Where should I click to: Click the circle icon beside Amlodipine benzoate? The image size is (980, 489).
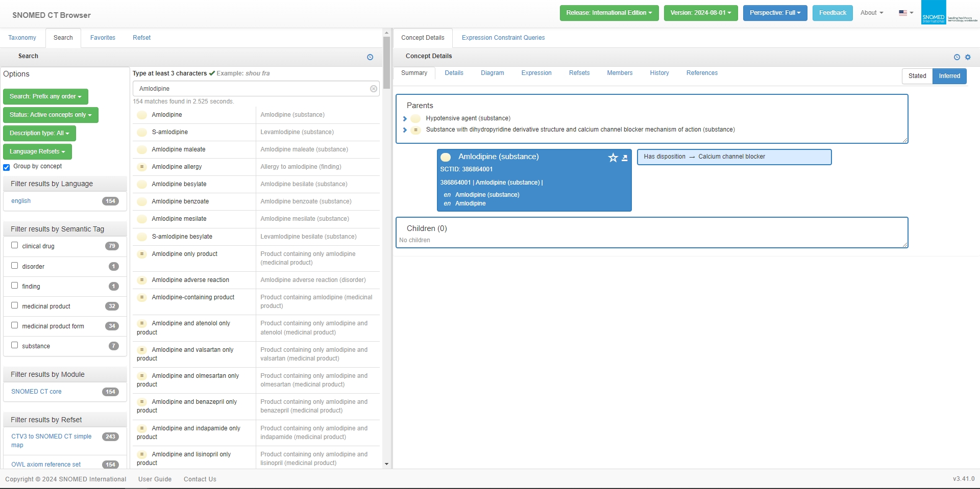tap(142, 201)
